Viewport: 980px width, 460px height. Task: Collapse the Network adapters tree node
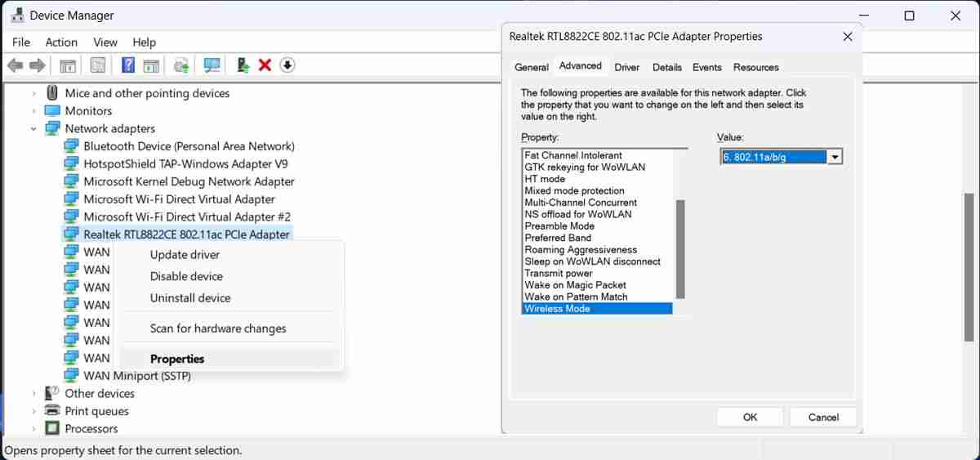[33, 128]
